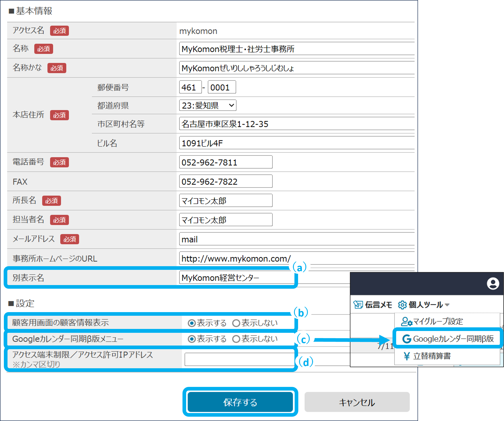Open the 伝言メモ menu item
Viewport: 504px width, 421px height.
point(372,305)
